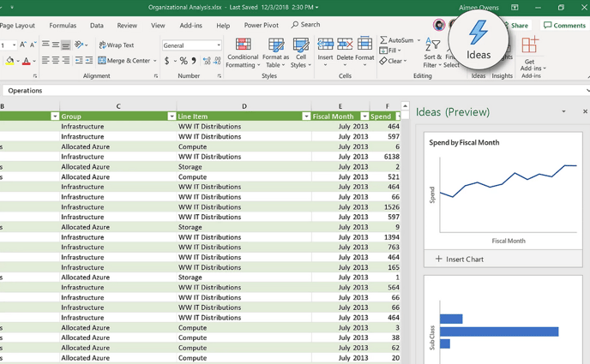Click the Insert cells button
This screenshot has height=364, width=590.
pos(325,52)
